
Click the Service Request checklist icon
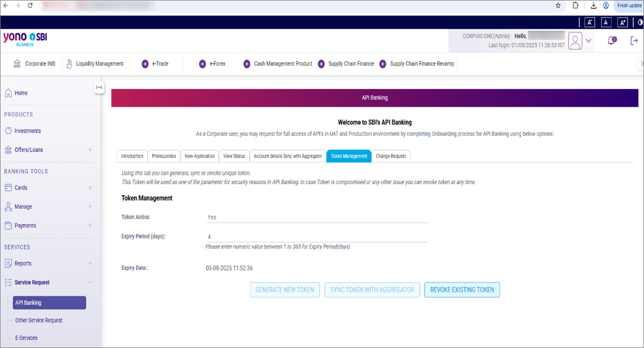[8, 283]
